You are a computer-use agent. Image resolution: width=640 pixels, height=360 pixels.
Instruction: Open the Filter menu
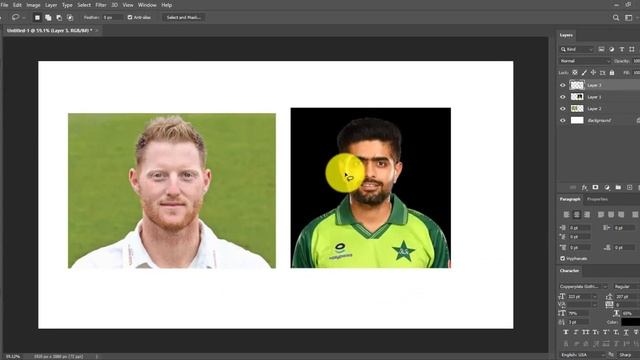[x=100, y=5]
